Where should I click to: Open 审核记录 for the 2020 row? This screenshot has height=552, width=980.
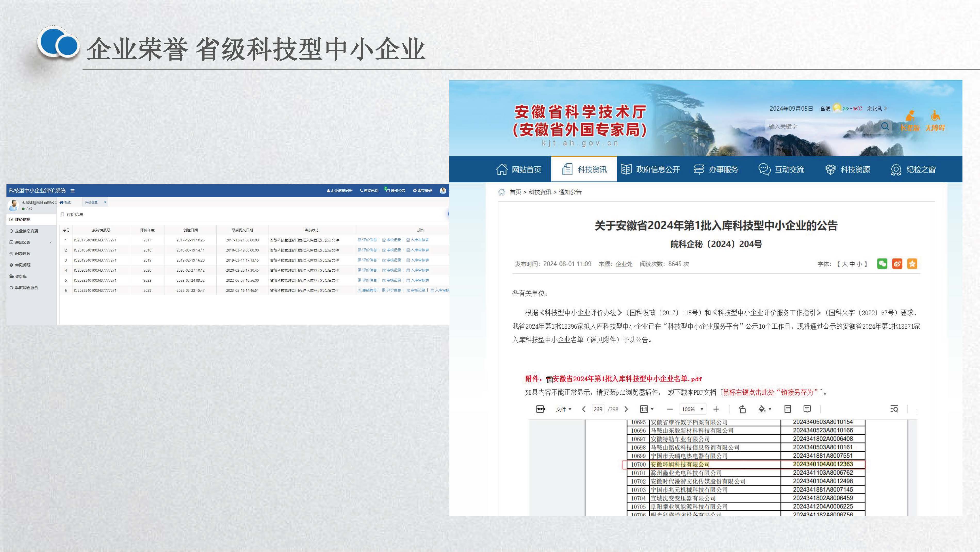(x=391, y=270)
